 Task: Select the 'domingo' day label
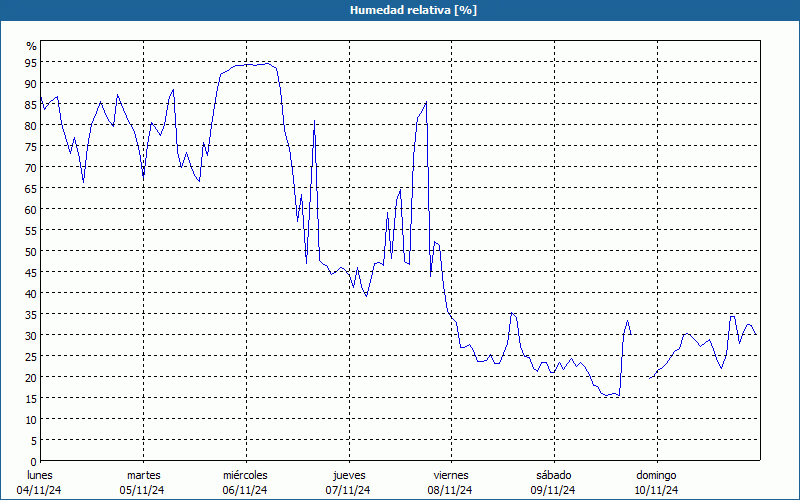[656, 475]
